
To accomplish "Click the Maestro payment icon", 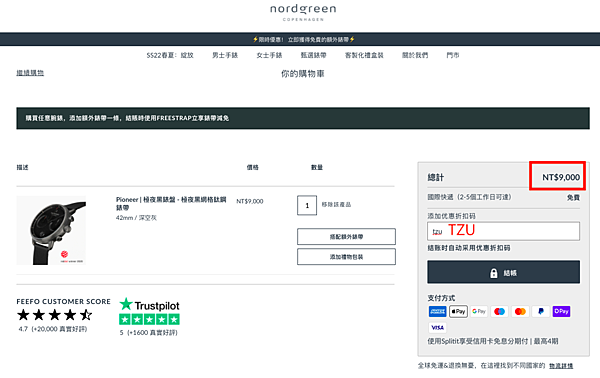I will [499, 311].
